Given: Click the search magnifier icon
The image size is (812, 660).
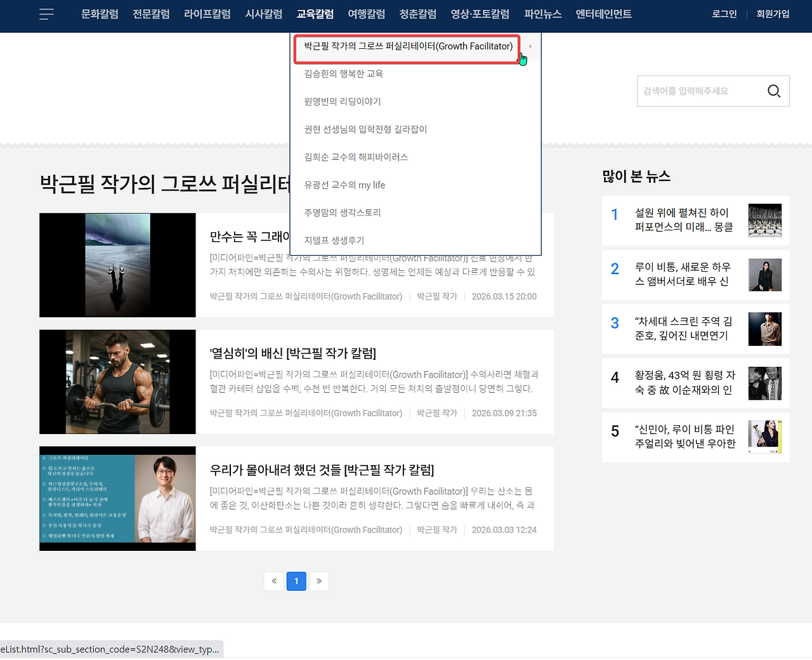Looking at the screenshot, I should tap(774, 91).
